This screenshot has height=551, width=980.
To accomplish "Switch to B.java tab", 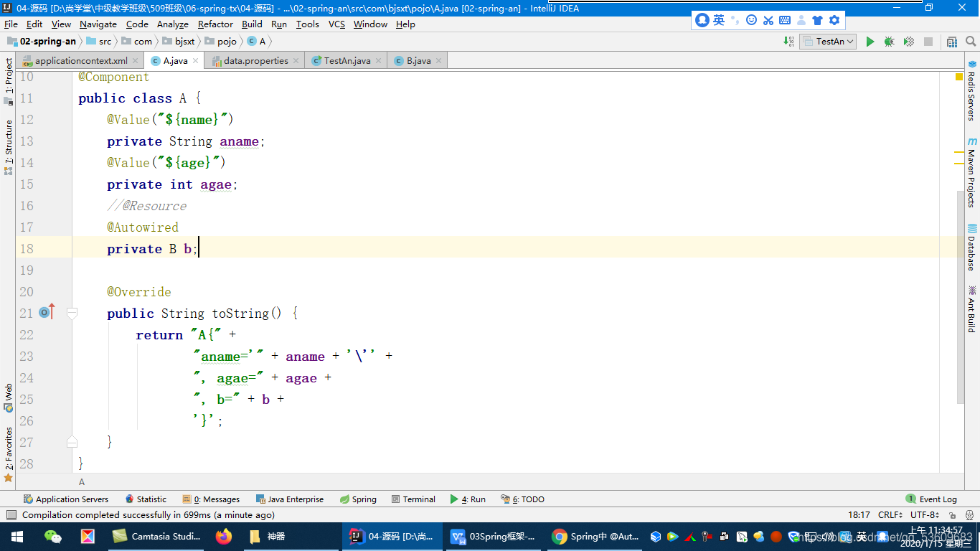I will (418, 61).
